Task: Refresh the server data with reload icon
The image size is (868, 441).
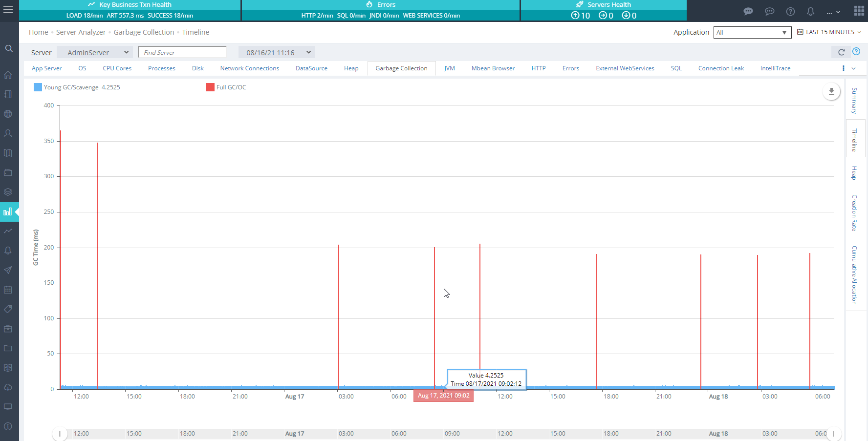Action: click(841, 52)
